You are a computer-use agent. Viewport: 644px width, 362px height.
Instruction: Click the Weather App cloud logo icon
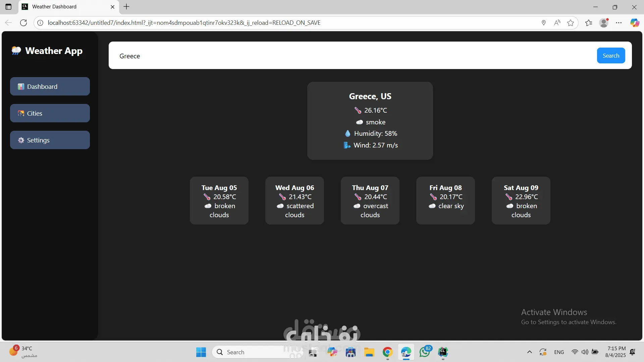coord(16,51)
